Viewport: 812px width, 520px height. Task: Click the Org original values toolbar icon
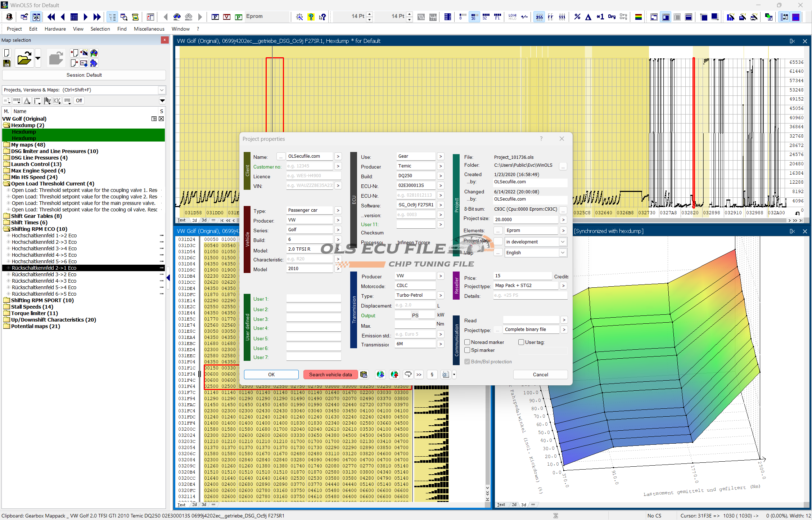click(612, 17)
